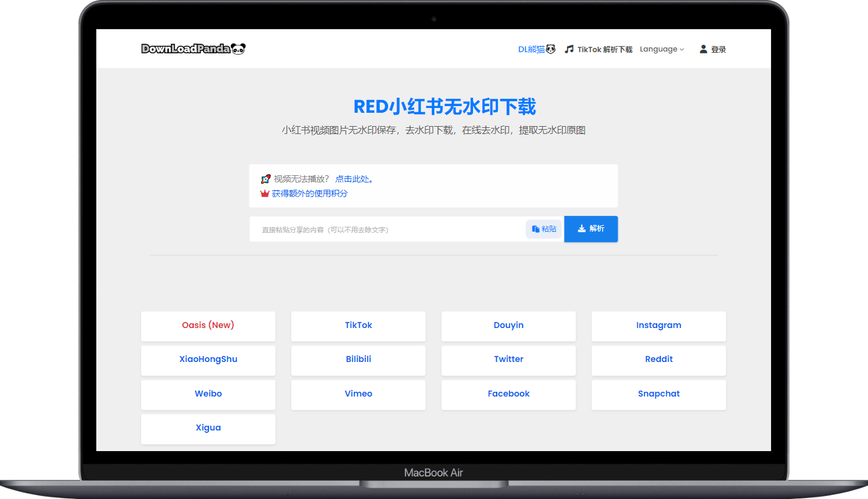Viewport: 868px width, 499px height.
Task: Click the 粘贴 paste button
Action: (544, 229)
